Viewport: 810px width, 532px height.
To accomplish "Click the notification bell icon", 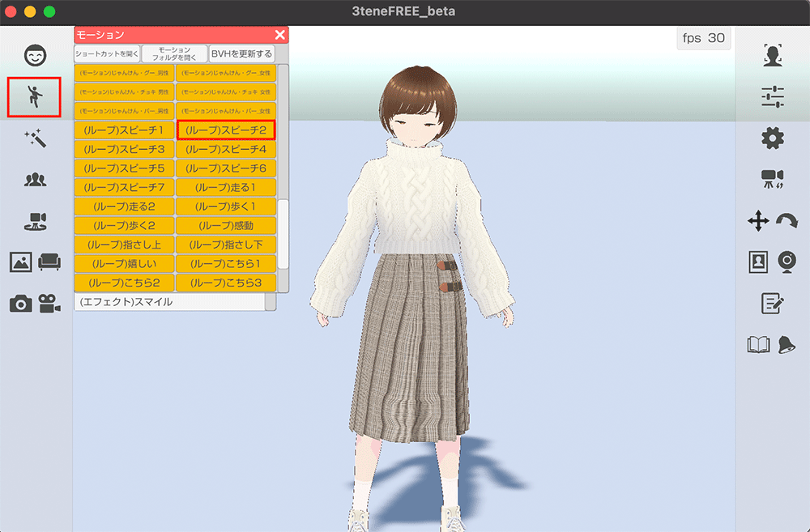I will (787, 343).
